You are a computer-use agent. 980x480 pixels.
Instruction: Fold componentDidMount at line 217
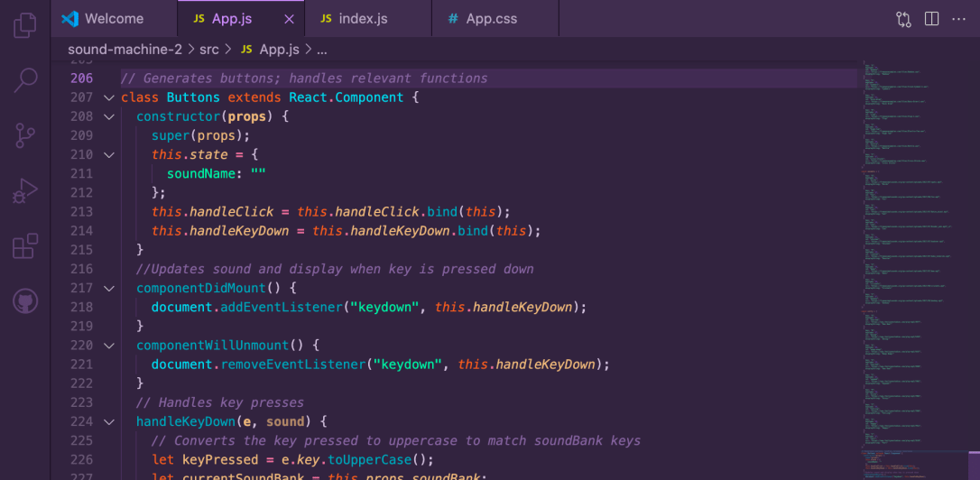[x=109, y=288]
